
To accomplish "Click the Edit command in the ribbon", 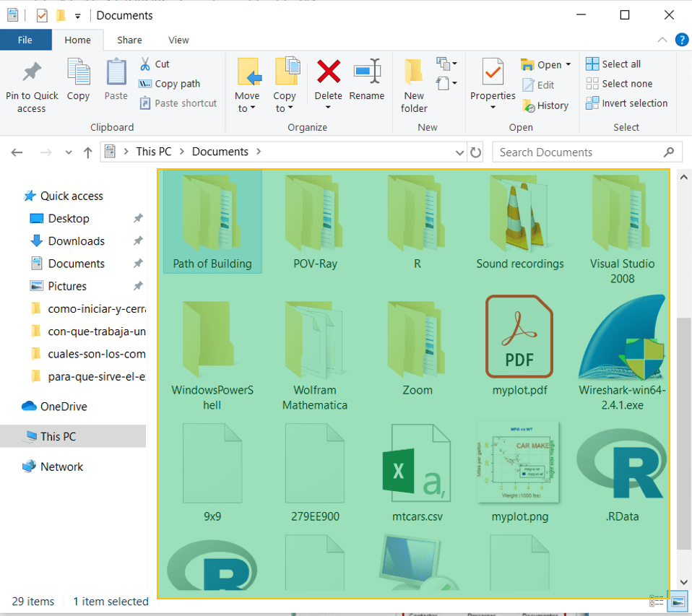I will coord(538,84).
